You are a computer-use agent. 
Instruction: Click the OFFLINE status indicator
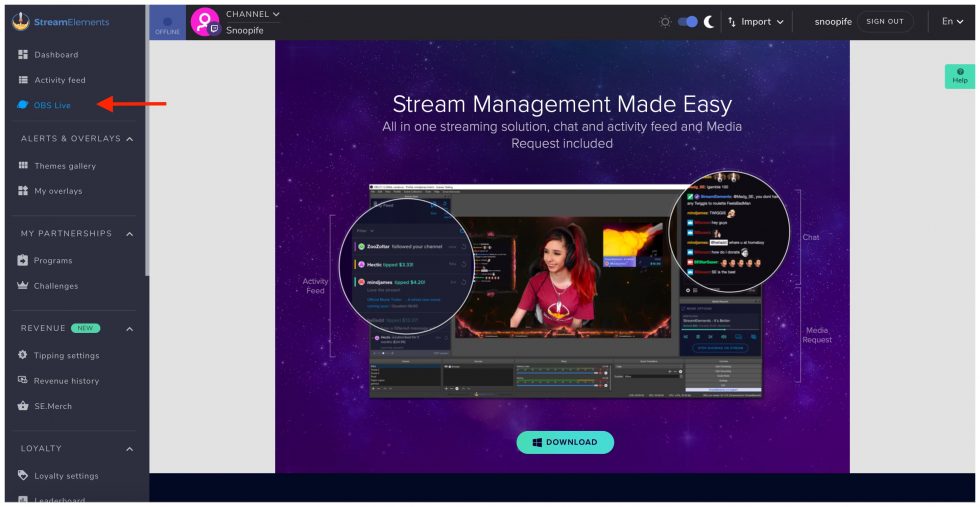[x=168, y=23]
